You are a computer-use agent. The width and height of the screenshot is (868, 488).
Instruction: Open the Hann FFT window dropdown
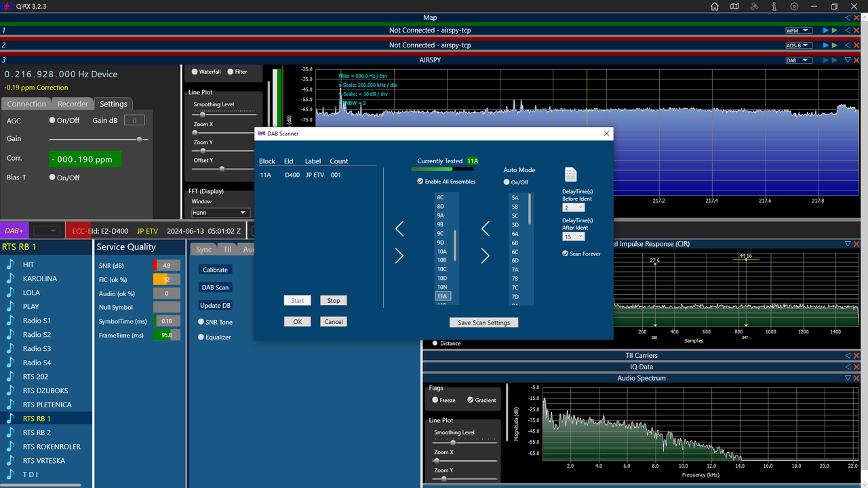(x=219, y=212)
